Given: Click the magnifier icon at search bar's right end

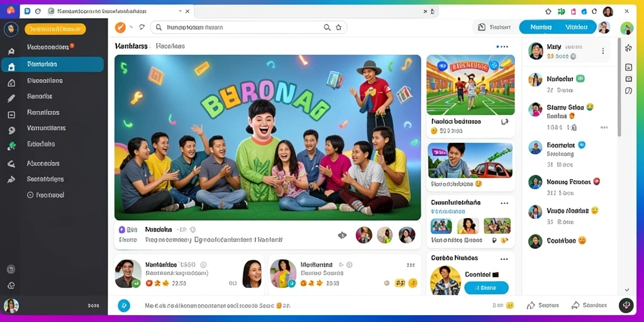Looking at the screenshot, I should [x=327, y=28].
